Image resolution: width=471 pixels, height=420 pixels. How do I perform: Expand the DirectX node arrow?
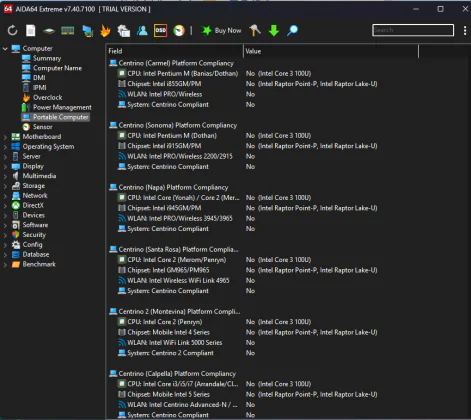[5, 206]
